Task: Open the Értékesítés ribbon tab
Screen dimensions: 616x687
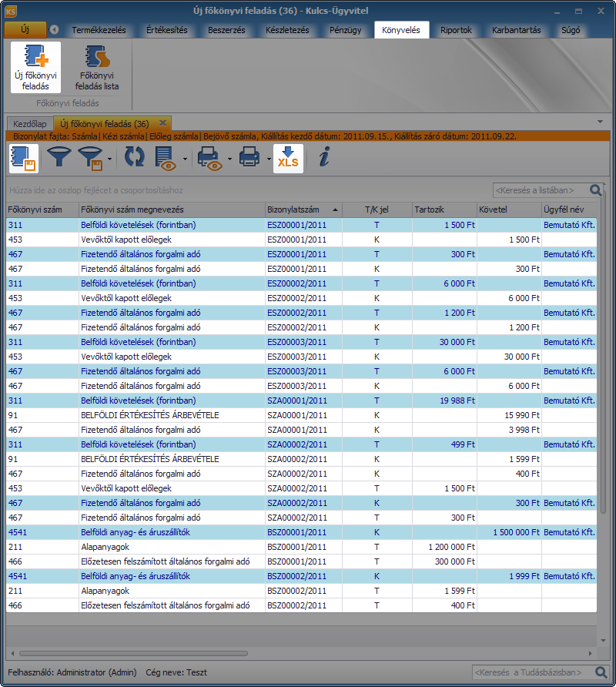Action: [167, 30]
